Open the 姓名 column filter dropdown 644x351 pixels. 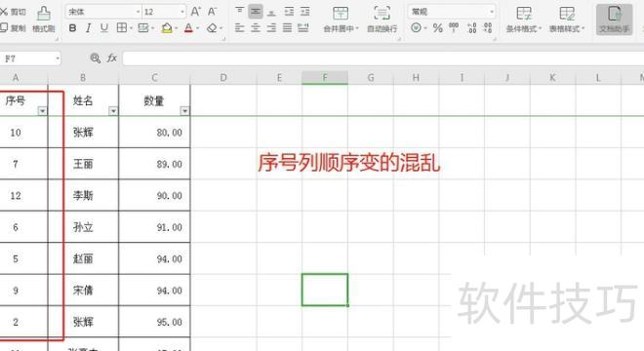click(113, 111)
